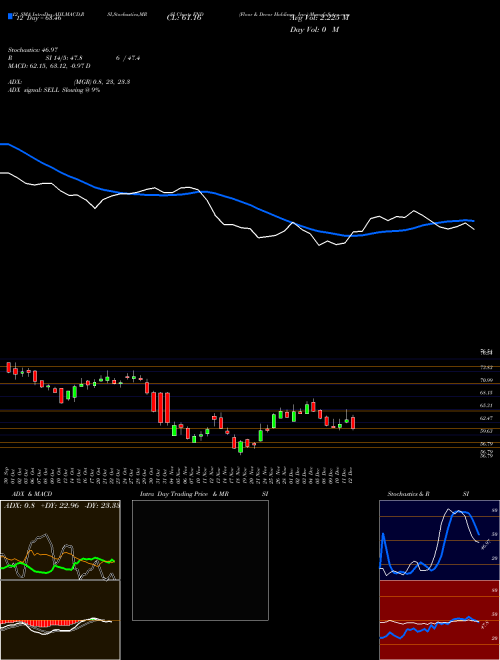This screenshot has width=500, height=660.
Task: Click the 'ADX: 0.8 +DY: 22.96 -DY: 23.33' readout
Action: click(62, 505)
